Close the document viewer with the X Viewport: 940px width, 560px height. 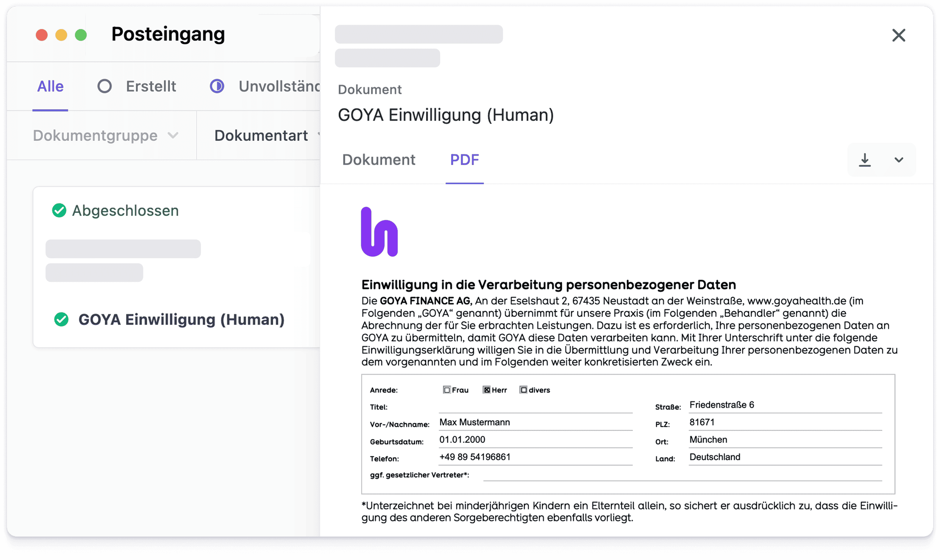coord(899,35)
